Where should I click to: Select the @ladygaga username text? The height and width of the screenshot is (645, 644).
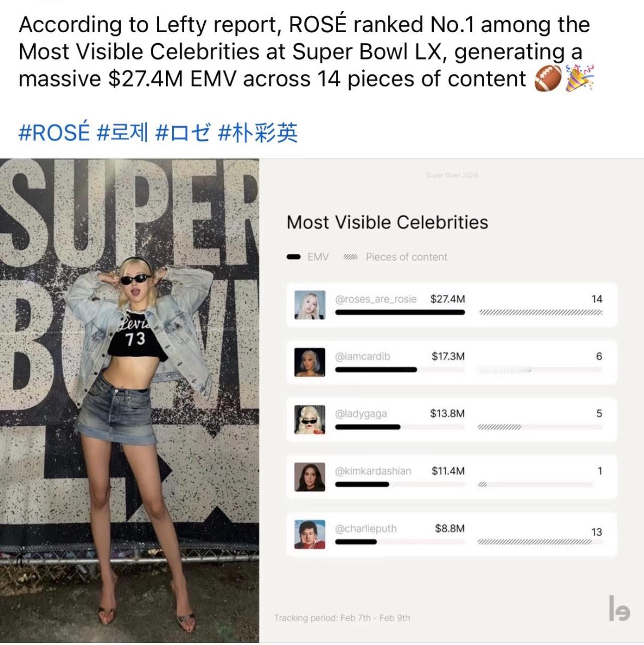point(361,413)
